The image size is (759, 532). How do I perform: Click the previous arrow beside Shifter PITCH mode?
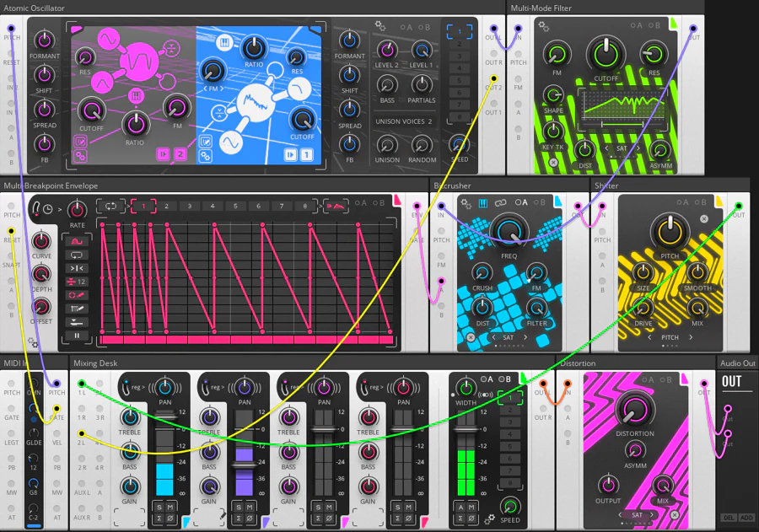point(651,337)
